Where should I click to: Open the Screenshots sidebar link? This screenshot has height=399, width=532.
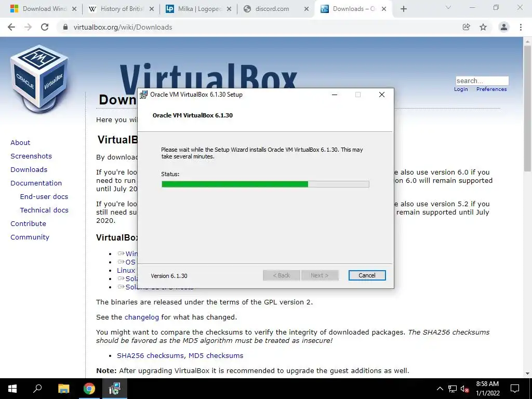tap(31, 156)
